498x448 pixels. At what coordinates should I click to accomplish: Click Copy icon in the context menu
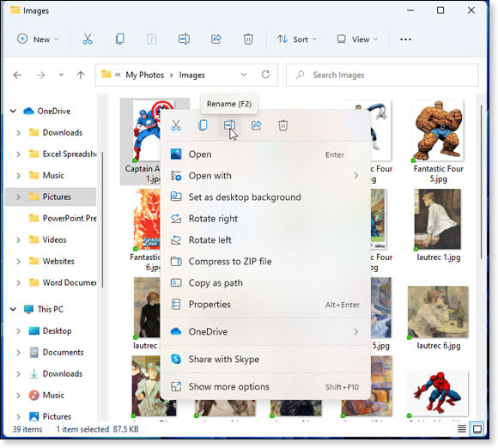(x=203, y=125)
